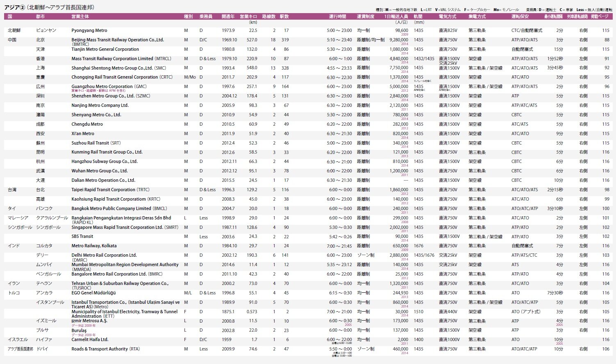The image size is (616, 364).
Task: Click the page title starting 'アジア②'
Action: [x=49, y=7]
